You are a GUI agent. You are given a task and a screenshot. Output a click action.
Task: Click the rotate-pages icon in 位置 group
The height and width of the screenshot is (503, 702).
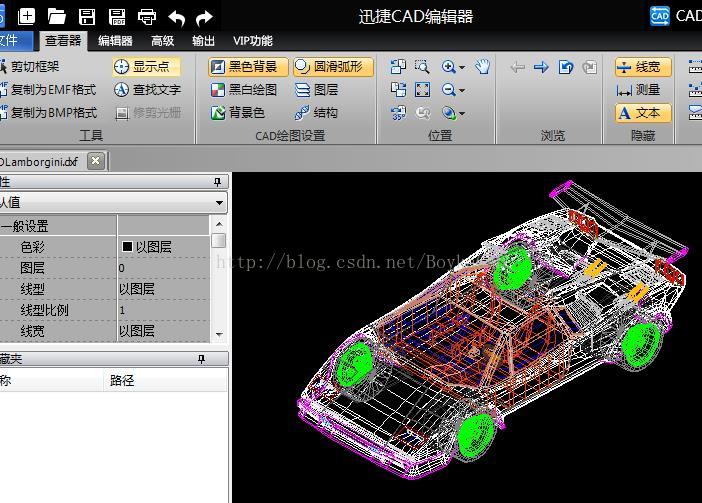click(398, 67)
